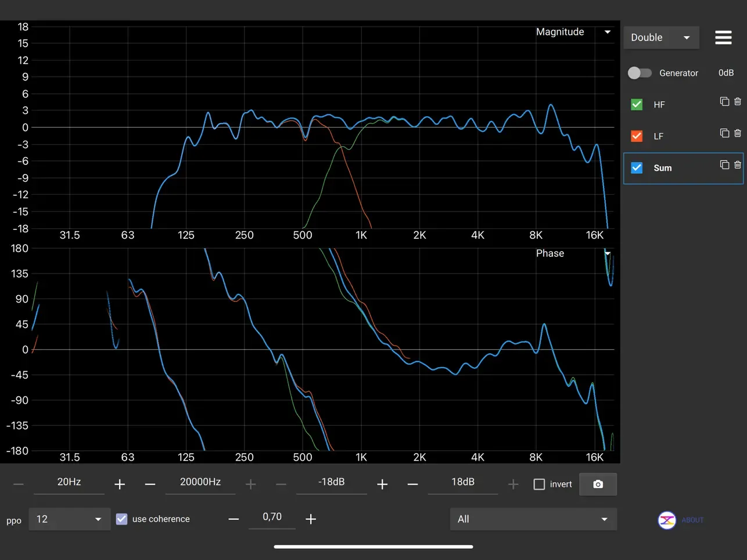Delete the LF measurement trace

738,133
